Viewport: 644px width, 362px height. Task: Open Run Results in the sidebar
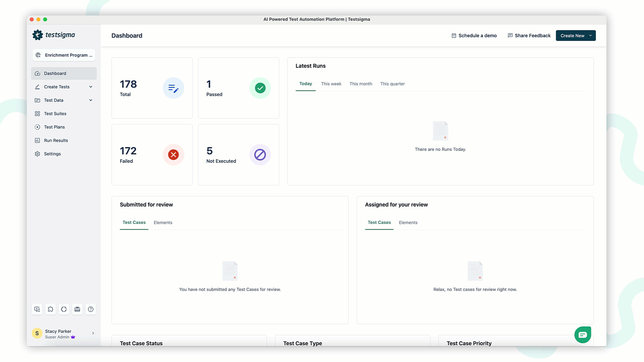tap(64, 140)
